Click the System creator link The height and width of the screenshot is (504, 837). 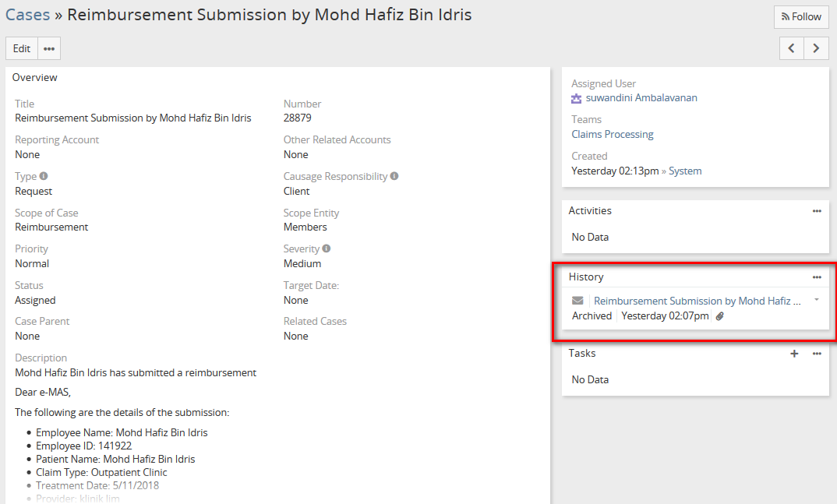(x=684, y=171)
